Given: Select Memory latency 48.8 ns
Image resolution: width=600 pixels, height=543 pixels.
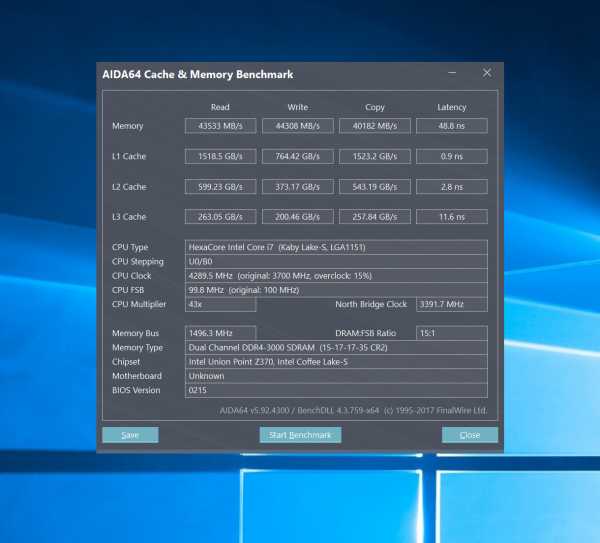Looking at the screenshot, I should tap(452, 126).
